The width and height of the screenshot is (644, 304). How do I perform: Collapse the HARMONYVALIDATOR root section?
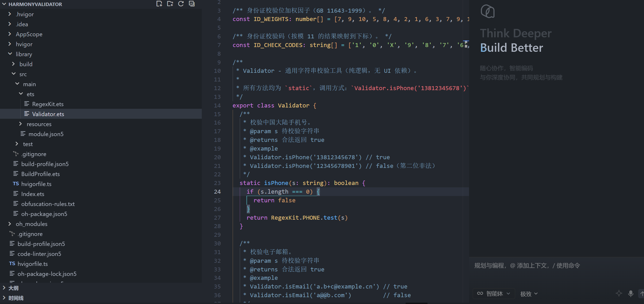click(35, 4)
